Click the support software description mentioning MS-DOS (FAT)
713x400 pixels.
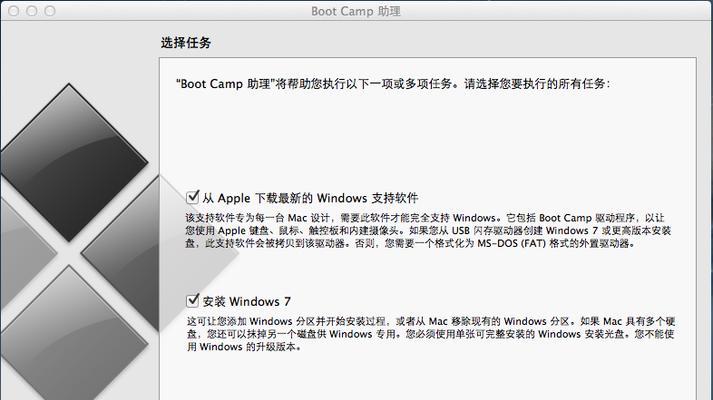[429, 230]
